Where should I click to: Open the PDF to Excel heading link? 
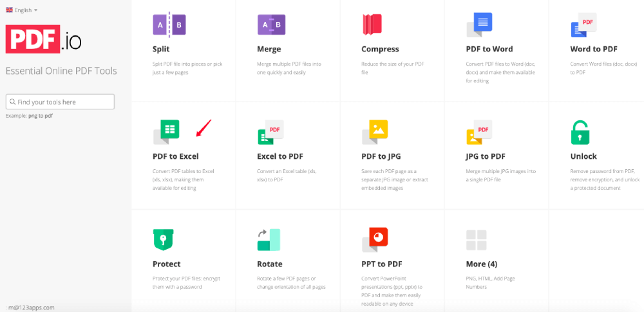[176, 156]
